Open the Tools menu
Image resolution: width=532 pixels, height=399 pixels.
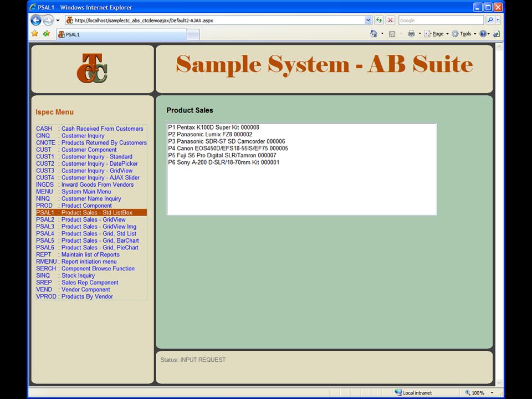[464, 34]
